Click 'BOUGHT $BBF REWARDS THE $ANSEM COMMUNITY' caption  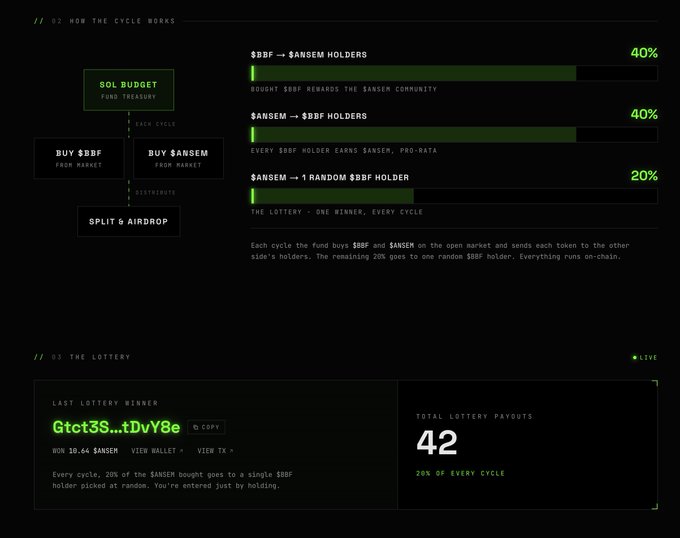tap(344, 89)
